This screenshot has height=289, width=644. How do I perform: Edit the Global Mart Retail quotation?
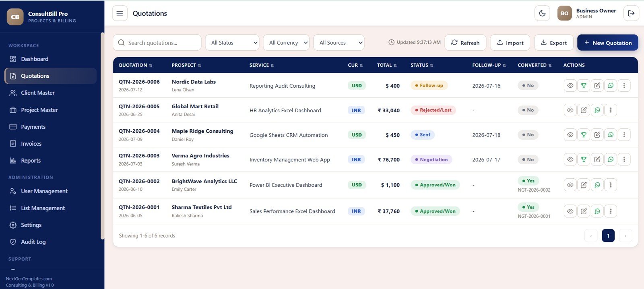click(x=584, y=110)
